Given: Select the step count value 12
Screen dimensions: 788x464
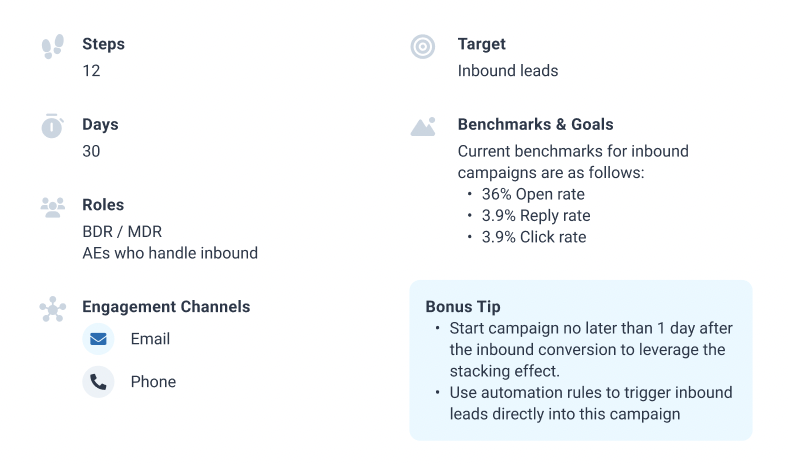Looking at the screenshot, I should point(91,71).
